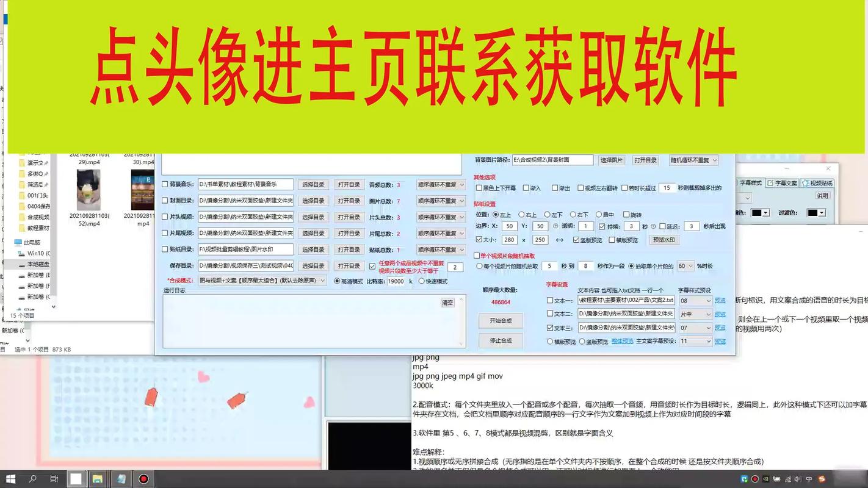This screenshot has width=868, height=488.
Task: Click the speaker icon in the system tray
Action: [797, 480]
